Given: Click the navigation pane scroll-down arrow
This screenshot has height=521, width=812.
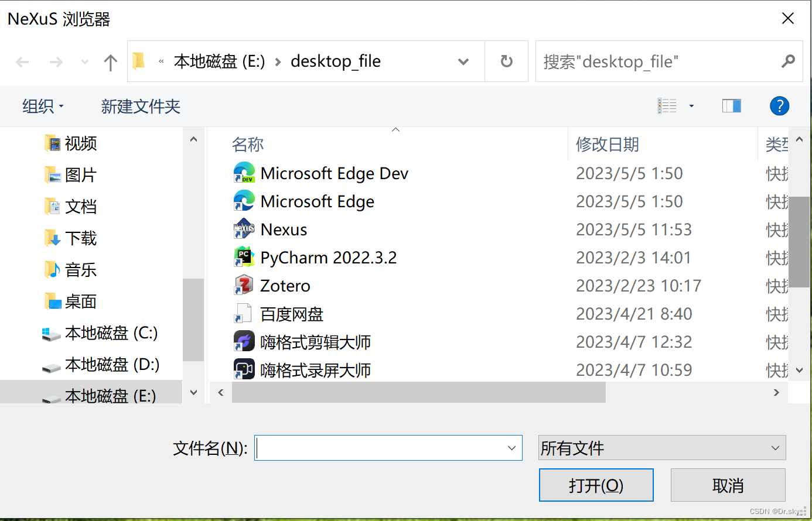Looking at the screenshot, I should coord(193,393).
